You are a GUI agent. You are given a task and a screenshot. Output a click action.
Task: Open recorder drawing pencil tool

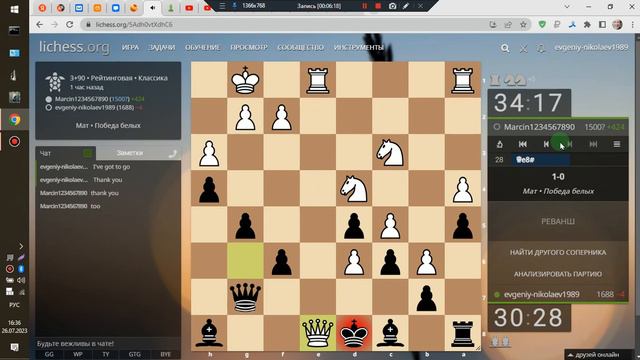coord(406,6)
